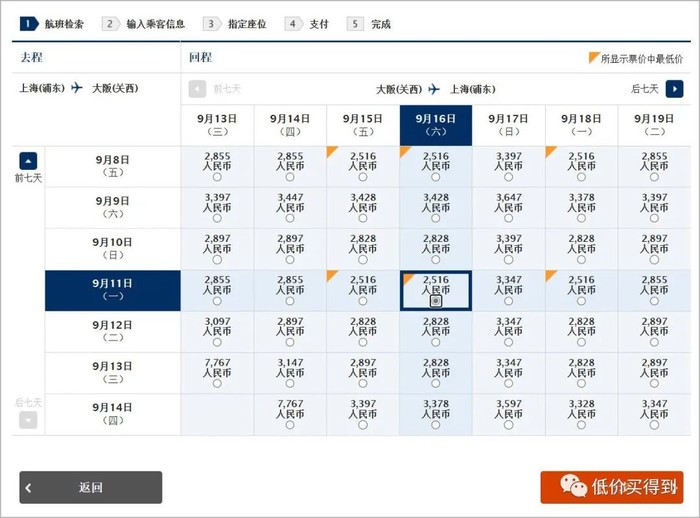This screenshot has height=518, width=700.
Task: Click the outbound route airplane icon
Action: pos(77,88)
